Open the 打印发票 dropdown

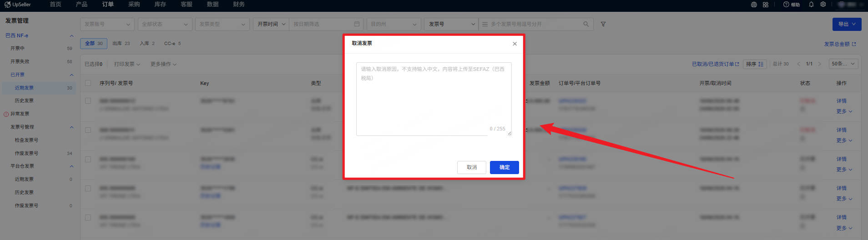coord(127,64)
